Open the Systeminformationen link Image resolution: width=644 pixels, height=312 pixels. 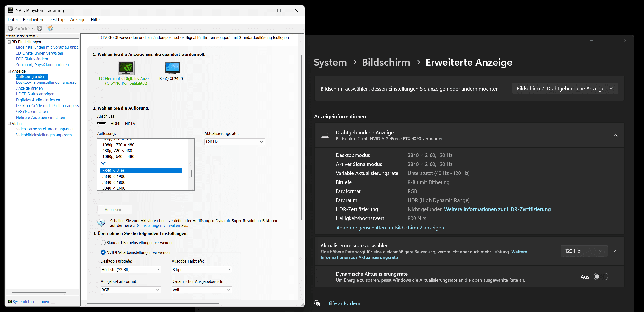coord(31,302)
